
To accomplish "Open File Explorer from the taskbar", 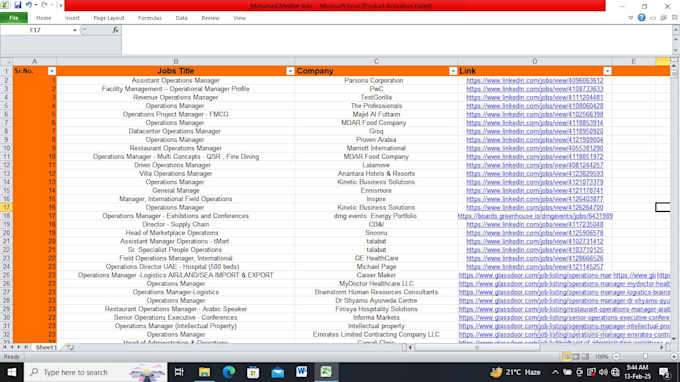I will 204,372.
